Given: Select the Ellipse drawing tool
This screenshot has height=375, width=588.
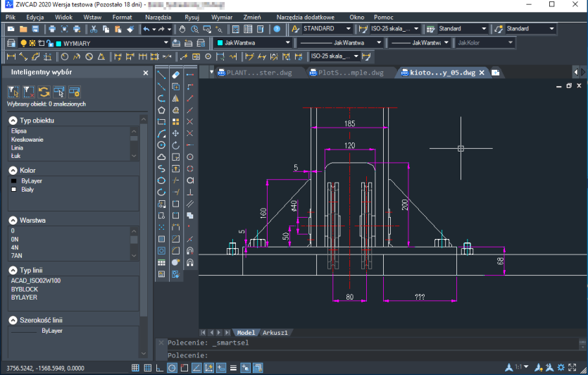Looking at the screenshot, I should click(161, 180).
